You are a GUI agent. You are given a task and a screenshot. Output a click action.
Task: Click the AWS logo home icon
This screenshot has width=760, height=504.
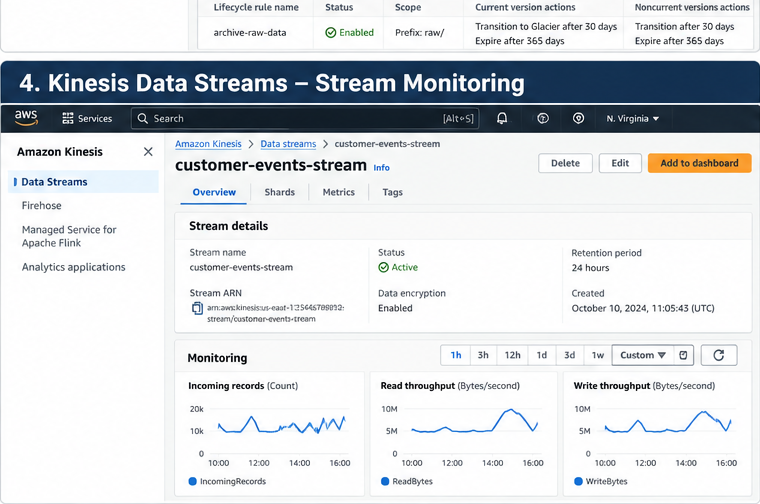point(26,118)
